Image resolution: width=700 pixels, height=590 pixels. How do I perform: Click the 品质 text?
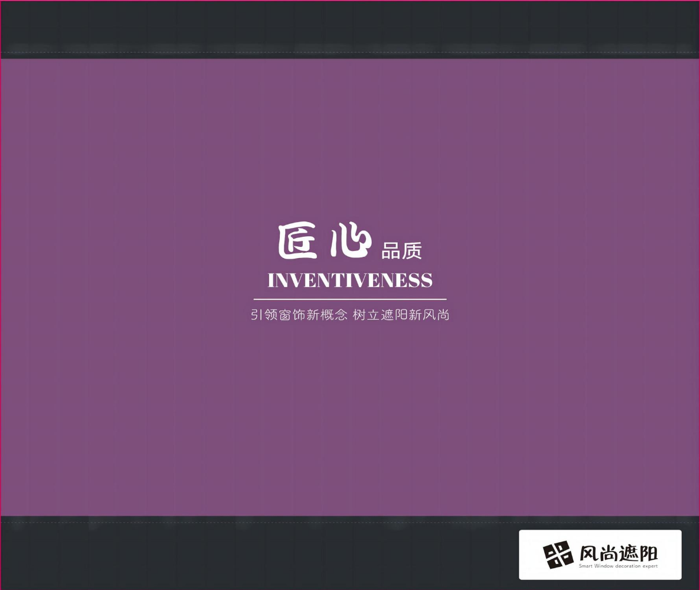(x=401, y=251)
